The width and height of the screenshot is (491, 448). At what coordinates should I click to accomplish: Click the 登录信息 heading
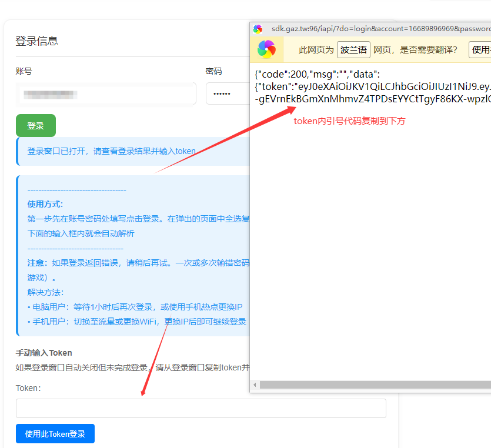coord(36,41)
